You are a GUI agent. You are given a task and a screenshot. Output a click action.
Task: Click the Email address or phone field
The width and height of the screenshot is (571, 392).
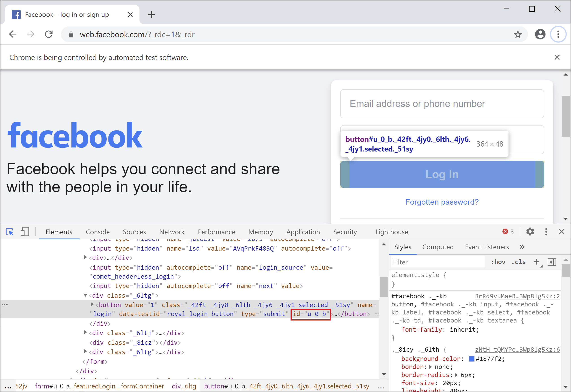pos(442,104)
